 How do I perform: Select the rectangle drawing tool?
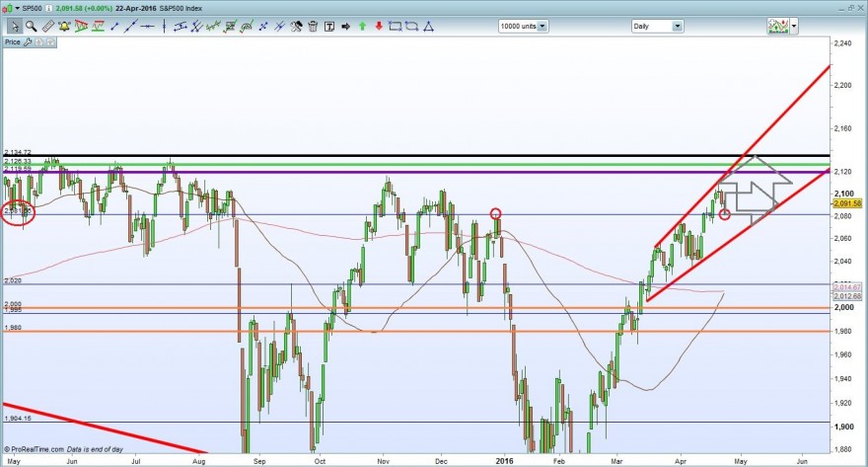coord(396,26)
